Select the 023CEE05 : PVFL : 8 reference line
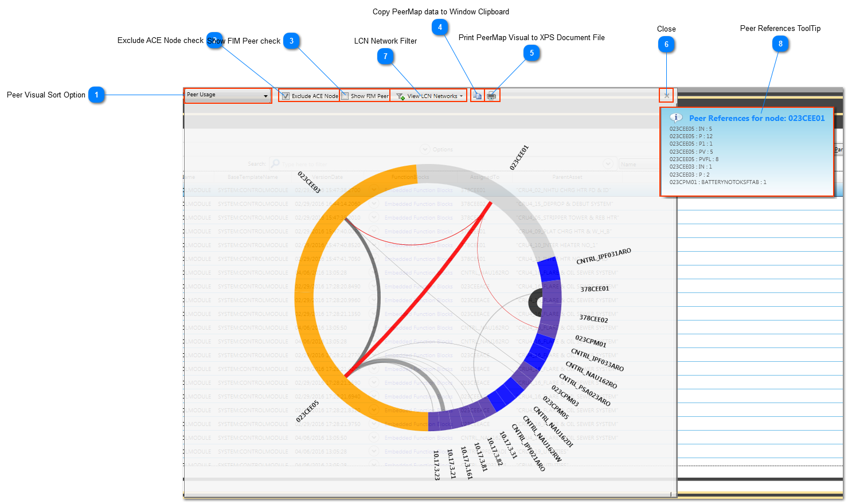This screenshot has width=848, height=504. (694, 159)
